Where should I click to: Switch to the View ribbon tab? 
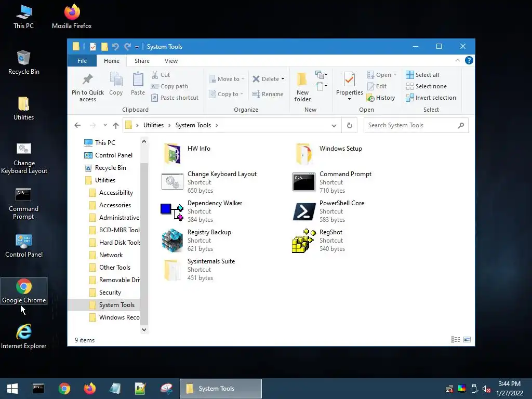click(171, 61)
